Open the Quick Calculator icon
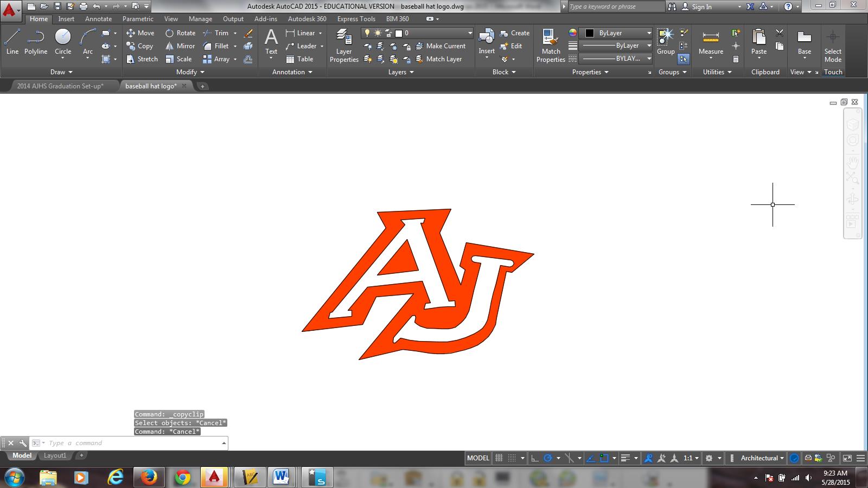Image resolution: width=868 pixels, height=488 pixels. click(x=736, y=59)
